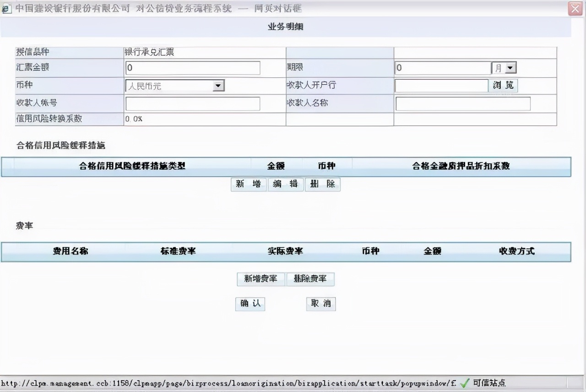586x392 pixels.
Task: Click 删除 button under risk mitigation table
Action: point(323,184)
